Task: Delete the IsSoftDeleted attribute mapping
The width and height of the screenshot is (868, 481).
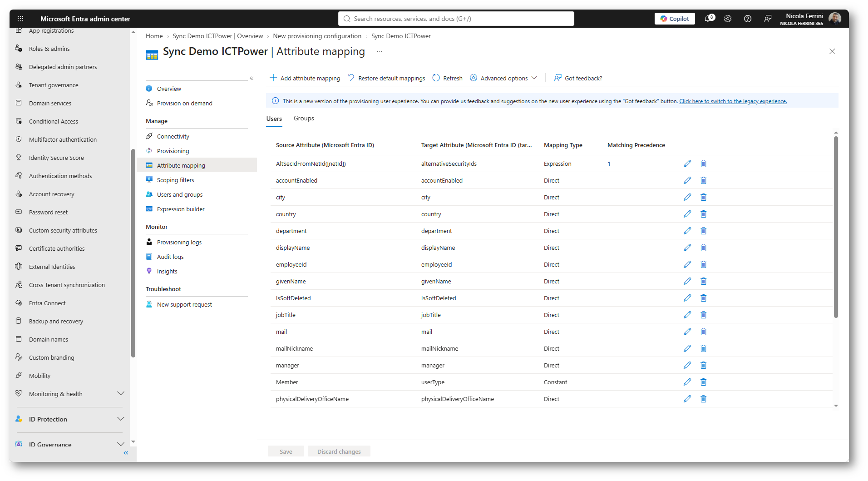Action: coord(703,298)
